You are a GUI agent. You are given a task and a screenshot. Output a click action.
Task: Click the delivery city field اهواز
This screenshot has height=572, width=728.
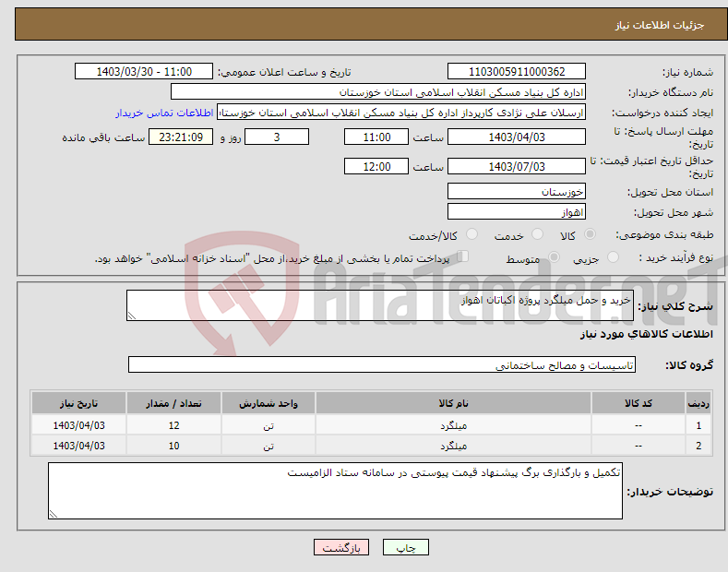click(517, 211)
